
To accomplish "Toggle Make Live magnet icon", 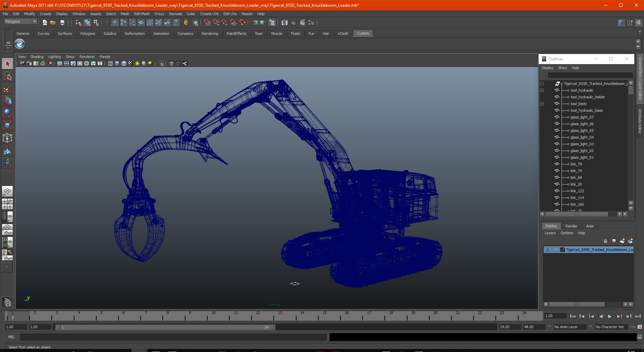I will click(242, 22).
